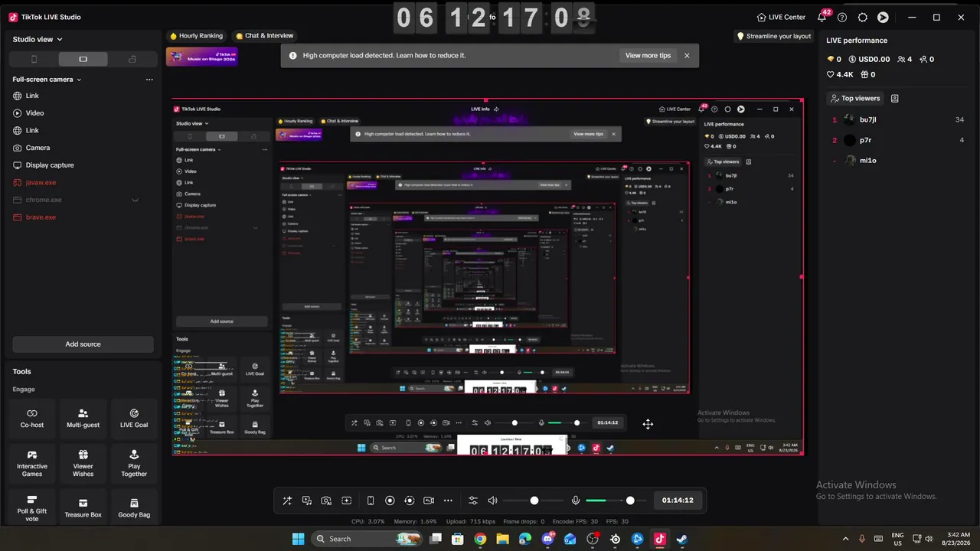Open Discord from the taskbar
The image size is (980, 551).
[547, 539]
